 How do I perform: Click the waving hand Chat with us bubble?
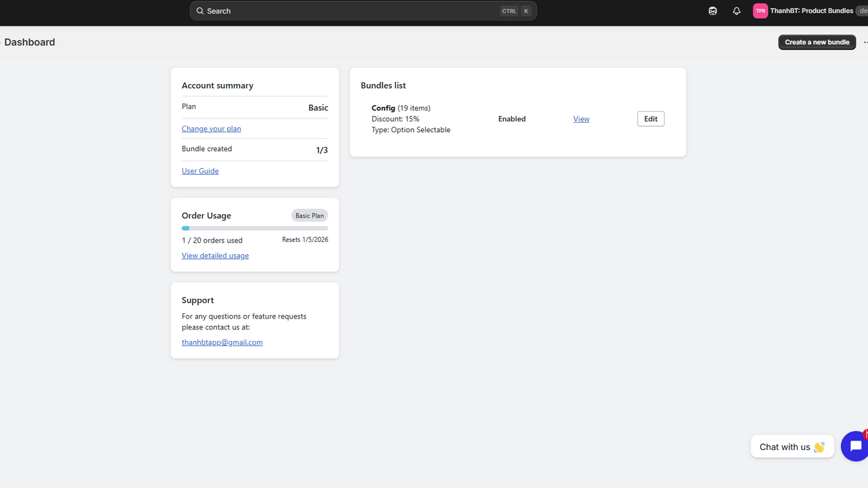tap(792, 447)
